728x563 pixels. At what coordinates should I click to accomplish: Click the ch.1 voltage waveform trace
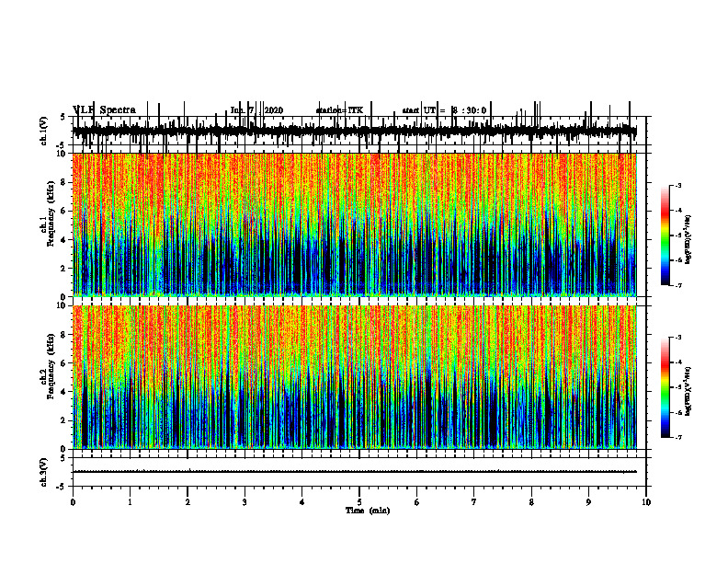(x=354, y=132)
